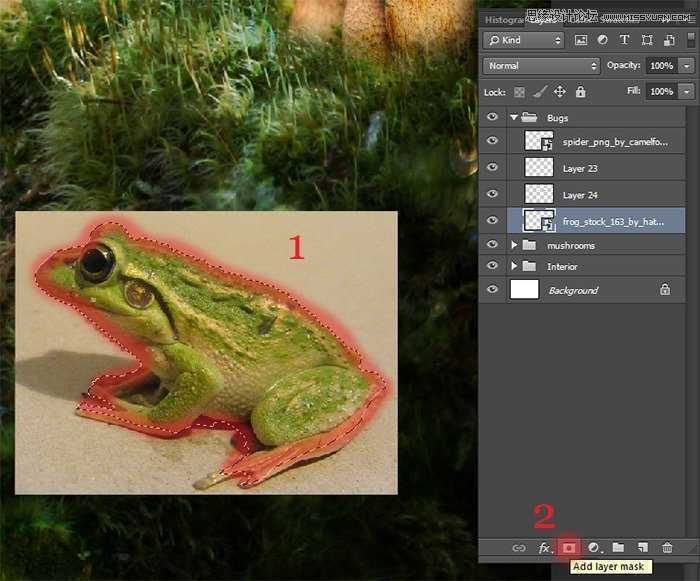Click the Fill value field
This screenshot has width=700, height=581.
click(661, 92)
